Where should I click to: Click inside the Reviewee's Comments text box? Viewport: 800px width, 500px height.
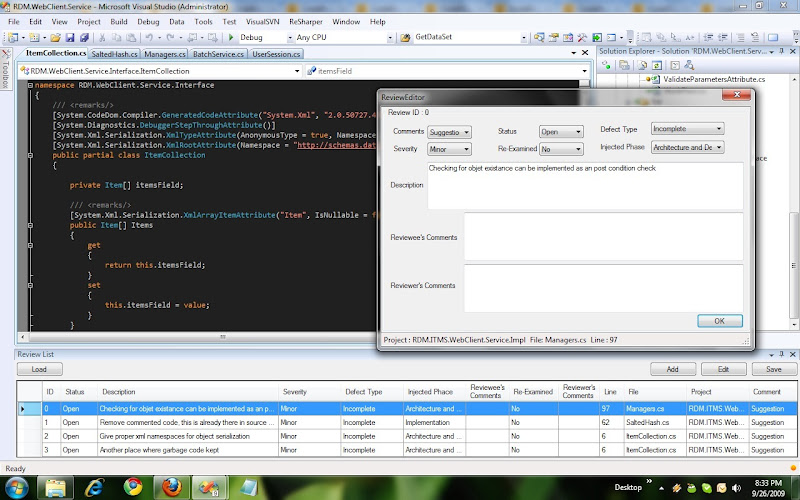(604, 236)
